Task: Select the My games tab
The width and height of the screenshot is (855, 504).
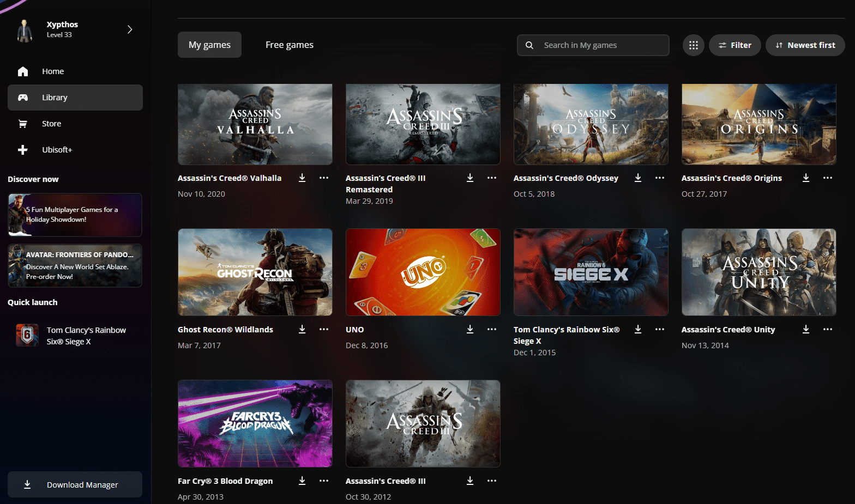Action: pos(209,45)
